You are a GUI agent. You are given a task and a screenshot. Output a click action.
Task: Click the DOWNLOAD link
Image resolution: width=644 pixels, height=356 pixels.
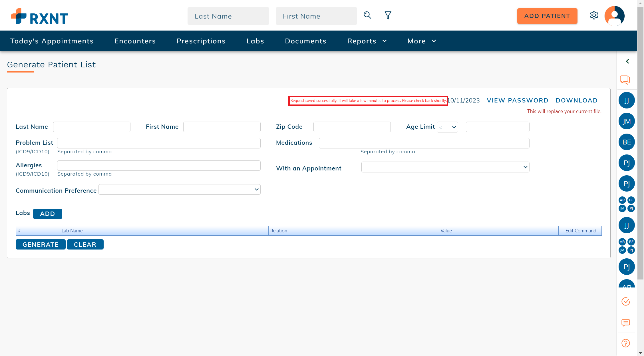[576, 100]
